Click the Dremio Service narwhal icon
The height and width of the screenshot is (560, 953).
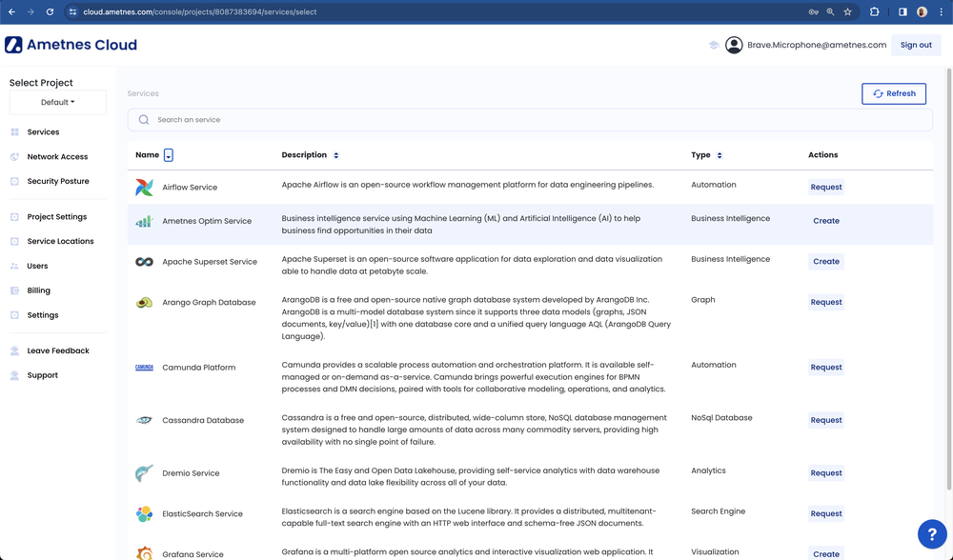coord(144,473)
